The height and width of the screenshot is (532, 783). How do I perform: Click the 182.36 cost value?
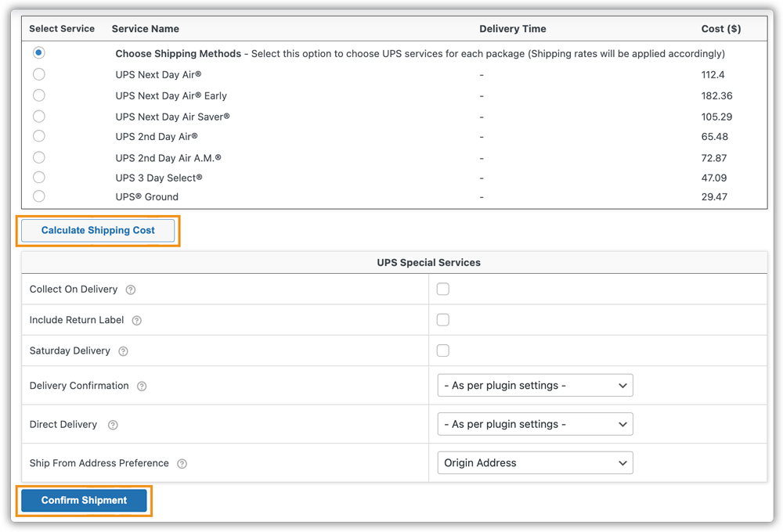[716, 95]
